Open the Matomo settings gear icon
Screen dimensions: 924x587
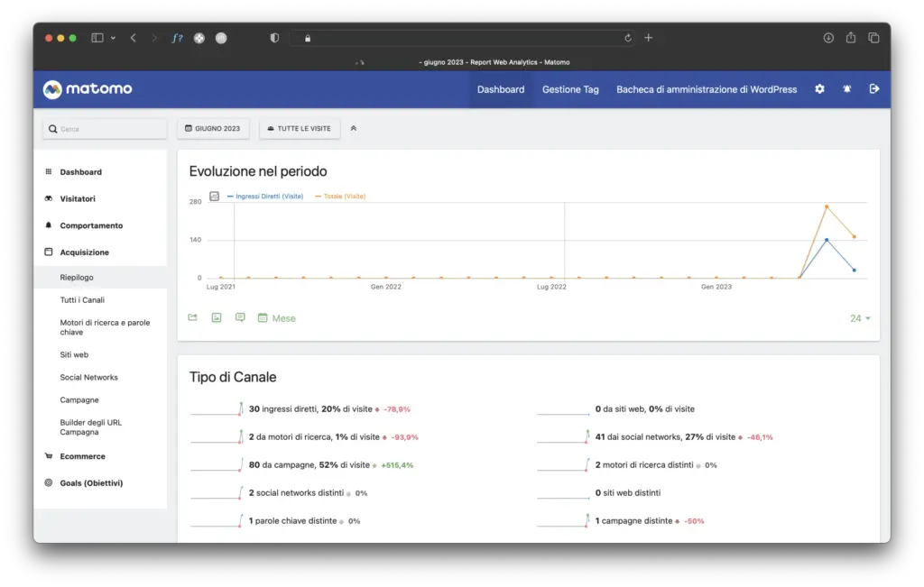[x=819, y=89]
